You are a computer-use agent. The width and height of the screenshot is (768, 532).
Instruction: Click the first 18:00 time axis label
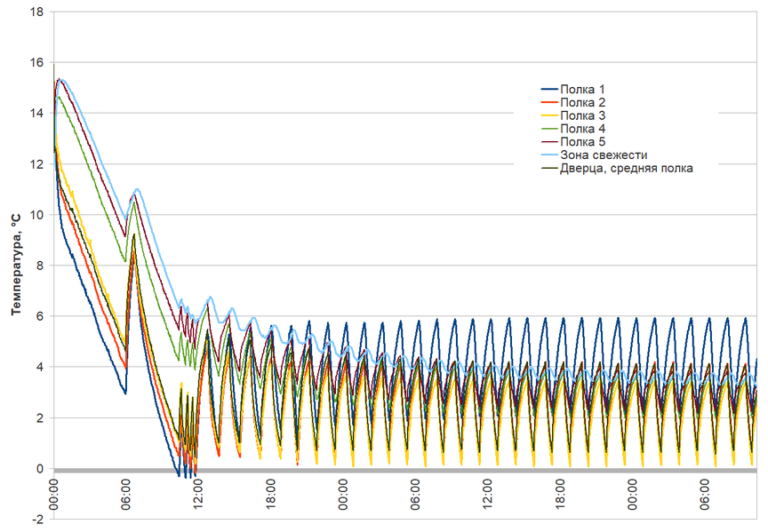pos(271,495)
